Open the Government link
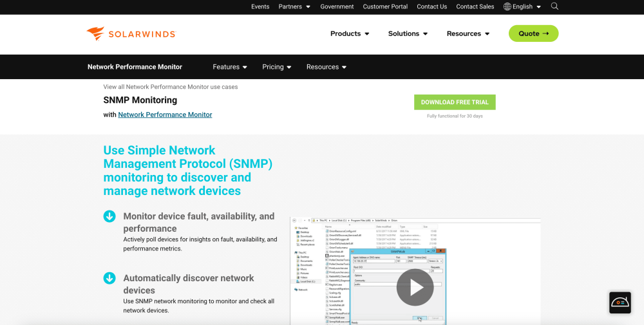The width and height of the screenshot is (644, 325). 337,6
